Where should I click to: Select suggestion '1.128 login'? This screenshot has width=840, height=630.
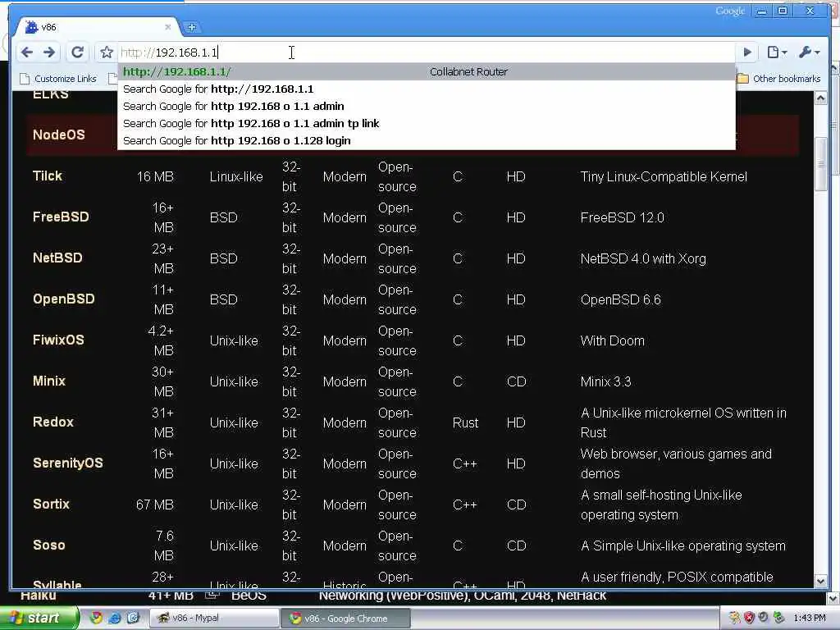coord(426,140)
